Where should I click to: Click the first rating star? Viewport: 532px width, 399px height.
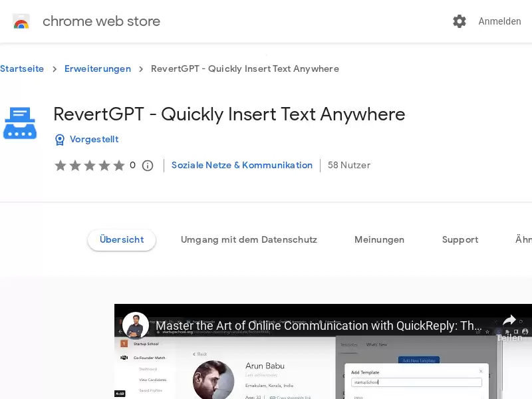point(61,166)
